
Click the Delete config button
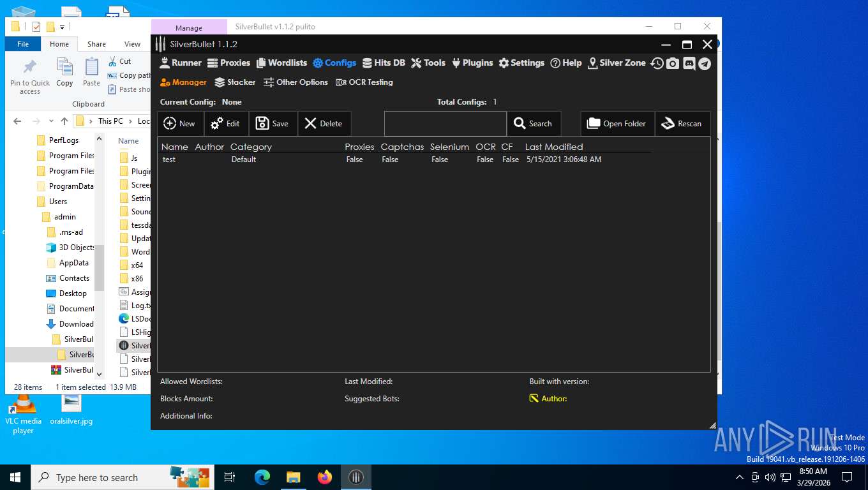[324, 124]
